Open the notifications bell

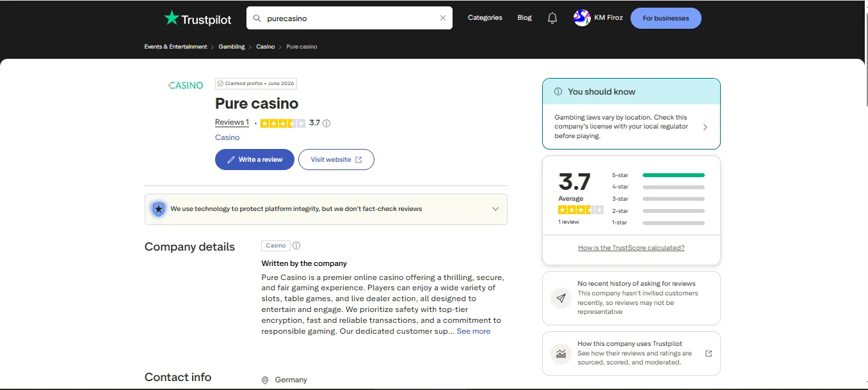(x=552, y=19)
